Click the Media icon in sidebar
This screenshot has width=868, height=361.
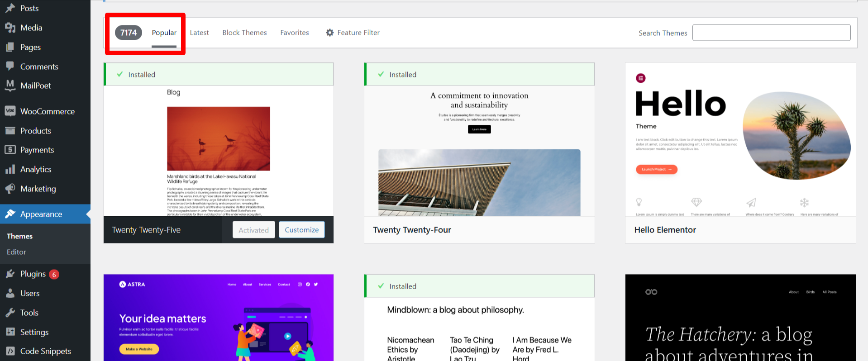coord(10,28)
